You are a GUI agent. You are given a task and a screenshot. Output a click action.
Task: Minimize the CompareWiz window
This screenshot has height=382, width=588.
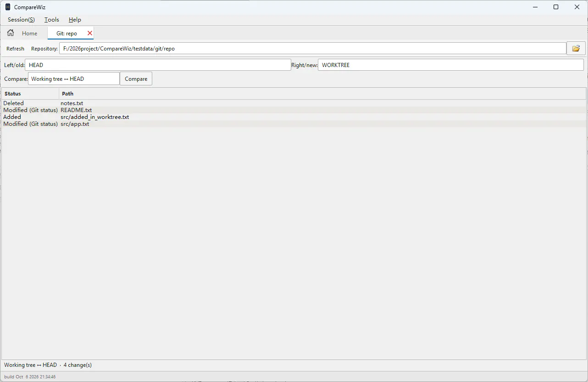click(535, 7)
